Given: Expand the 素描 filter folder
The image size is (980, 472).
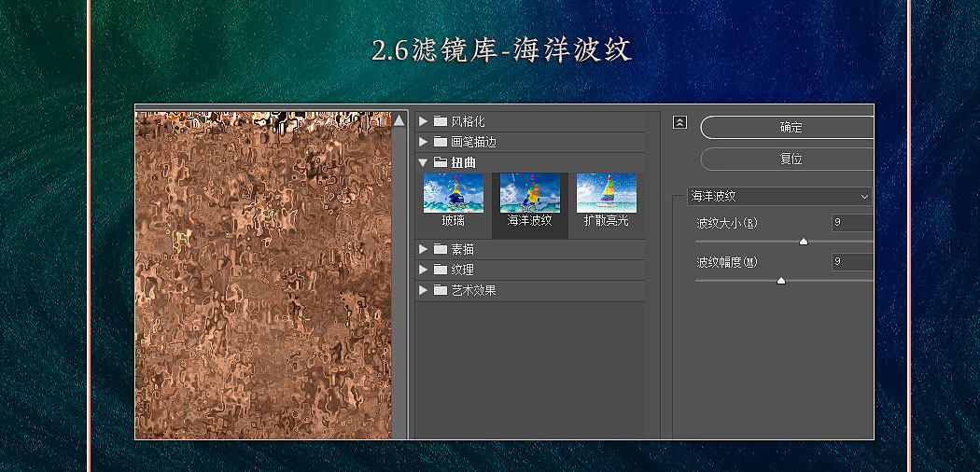Looking at the screenshot, I should click(423, 249).
